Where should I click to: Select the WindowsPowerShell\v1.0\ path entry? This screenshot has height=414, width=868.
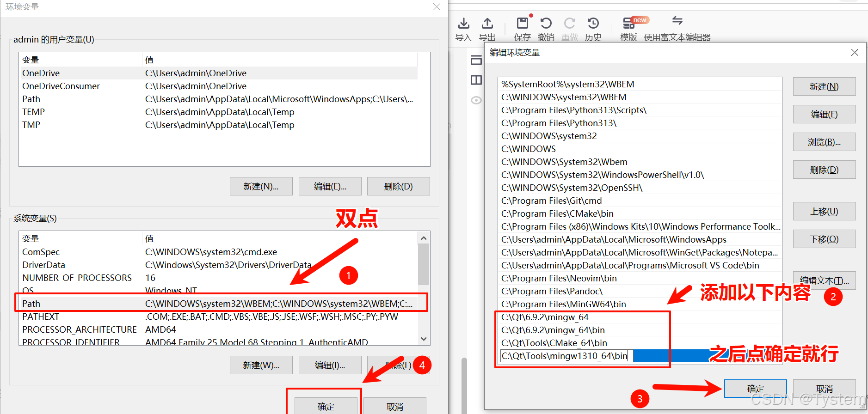640,175
